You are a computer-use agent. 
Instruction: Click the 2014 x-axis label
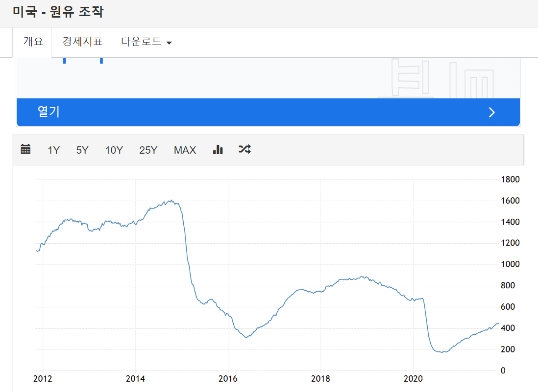[x=135, y=379]
